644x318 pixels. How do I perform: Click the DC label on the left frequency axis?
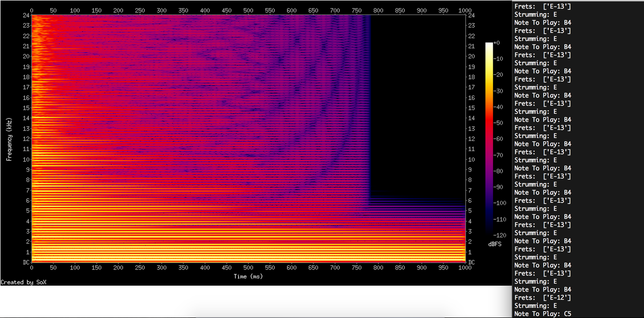pyautogui.click(x=26, y=262)
